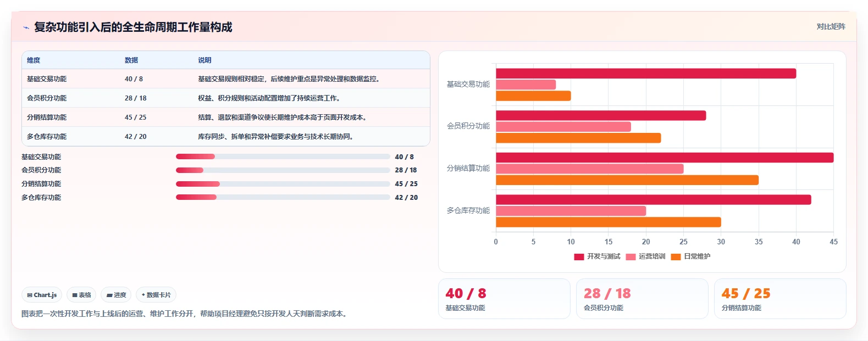Select the 多仓库存功能 table row name

click(x=47, y=137)
